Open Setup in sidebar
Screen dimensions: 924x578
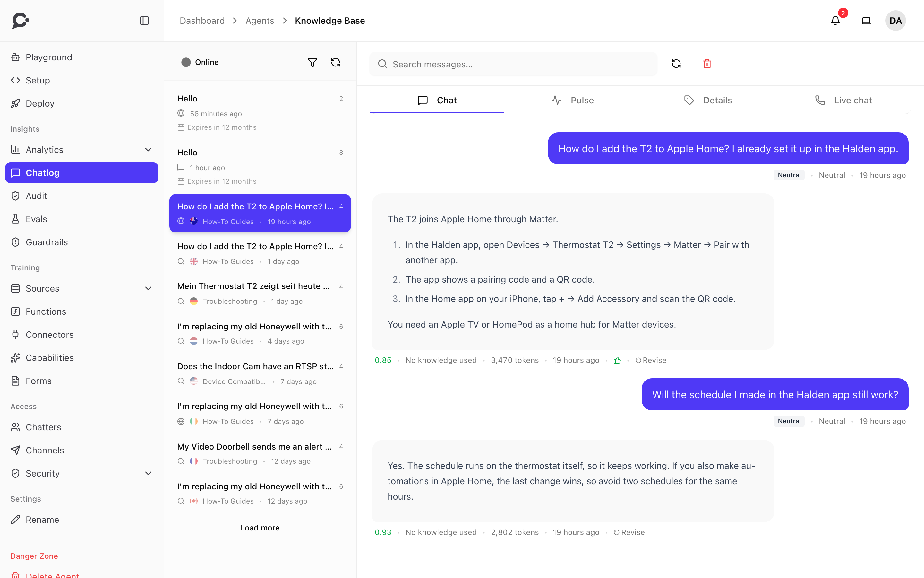82,80
